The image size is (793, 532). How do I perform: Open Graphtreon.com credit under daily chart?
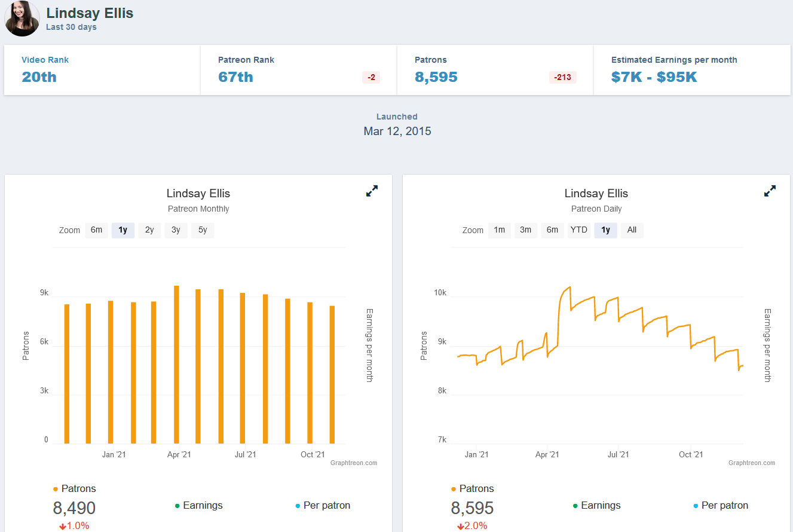(752, 463)
